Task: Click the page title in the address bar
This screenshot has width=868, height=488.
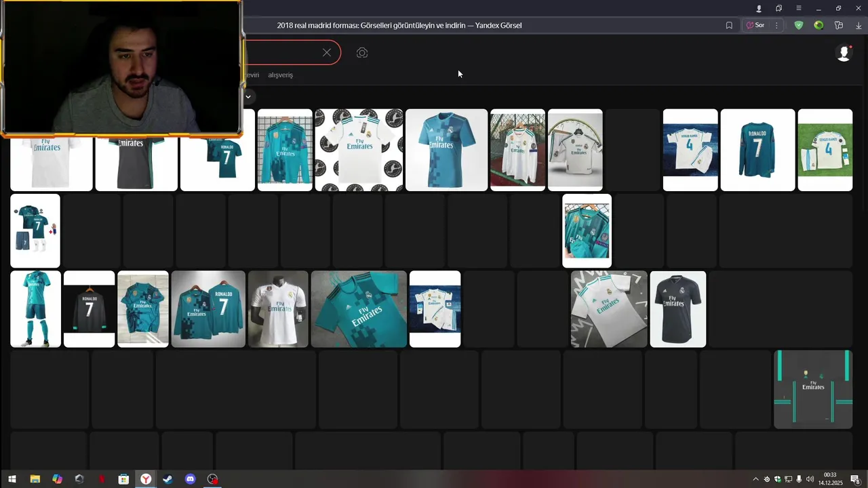Action: [x=399, y=25]
